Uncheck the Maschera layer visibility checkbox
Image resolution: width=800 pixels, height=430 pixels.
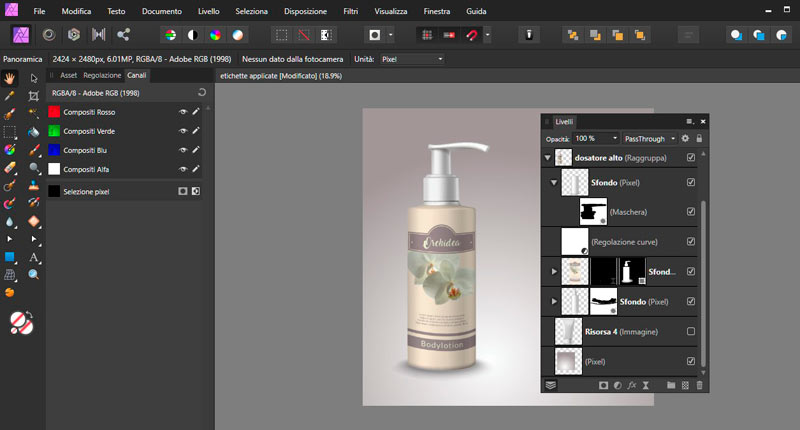[x=691, y=212]
